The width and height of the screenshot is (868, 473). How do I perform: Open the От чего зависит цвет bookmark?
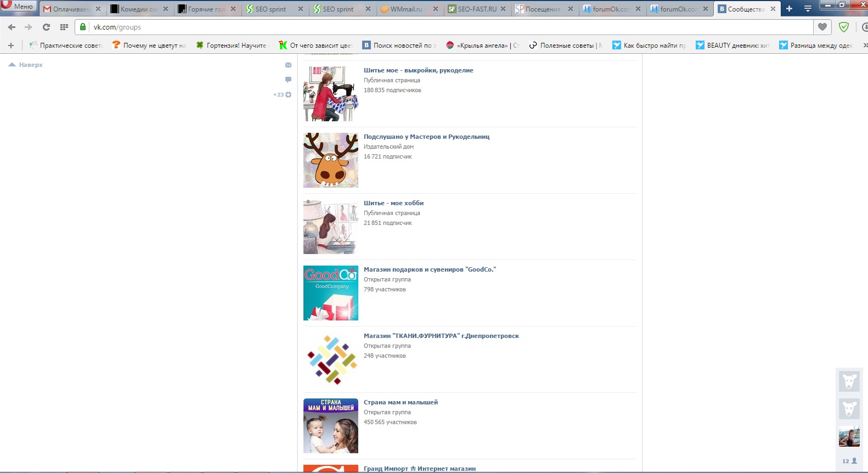point(315,46)
